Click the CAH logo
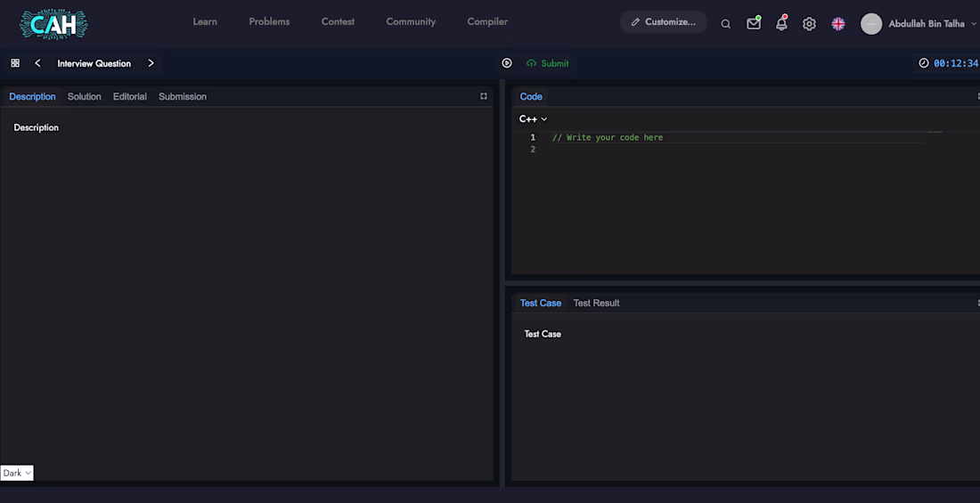Viewport: 980px width, 503px height. 53,24
